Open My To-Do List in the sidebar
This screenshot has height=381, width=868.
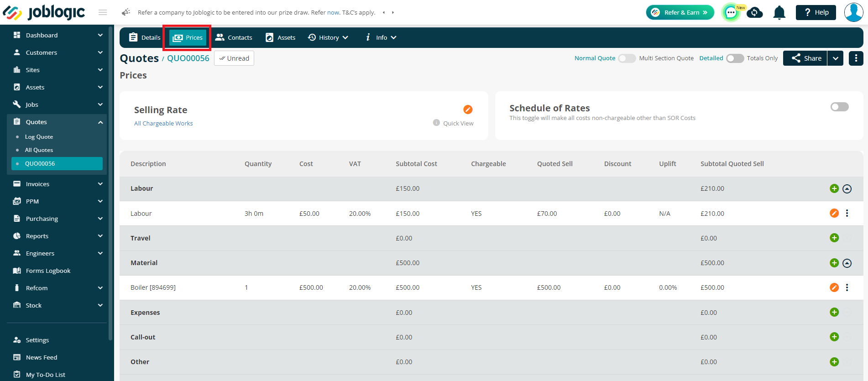[45, 375]
